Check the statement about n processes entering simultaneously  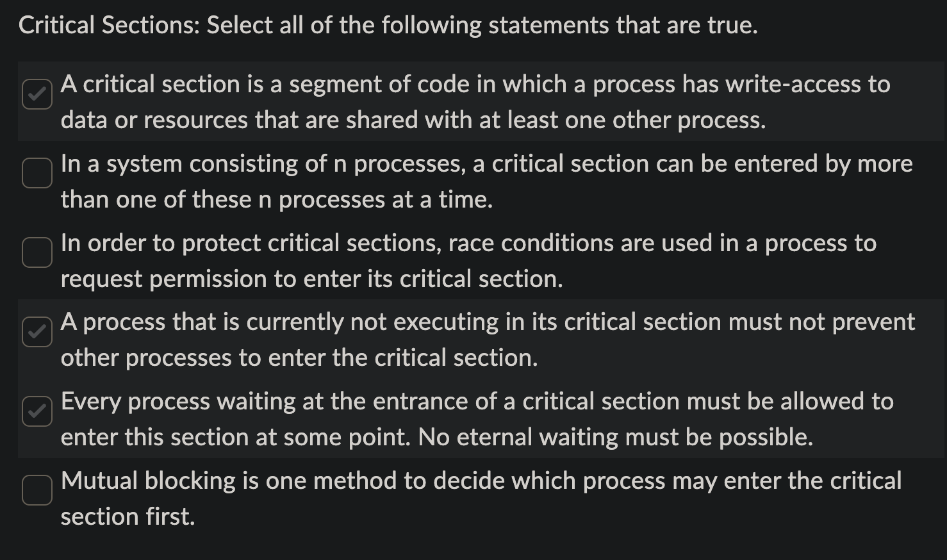coord(37,173)
